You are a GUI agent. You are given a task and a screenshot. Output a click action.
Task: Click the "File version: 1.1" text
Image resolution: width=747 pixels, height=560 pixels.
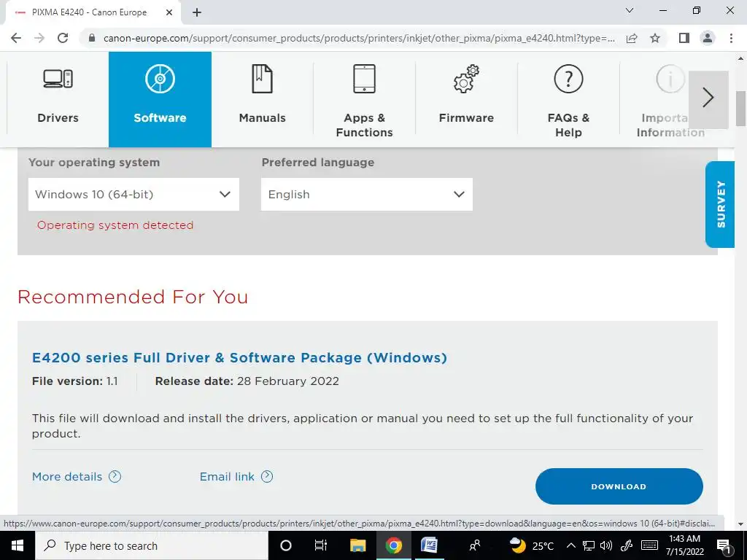click(75, 381)
